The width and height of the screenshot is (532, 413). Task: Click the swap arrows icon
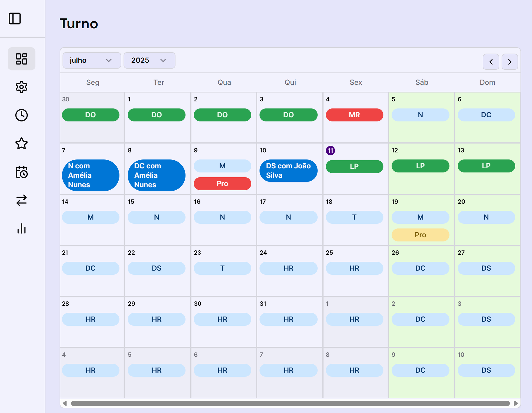pos(22,200)
